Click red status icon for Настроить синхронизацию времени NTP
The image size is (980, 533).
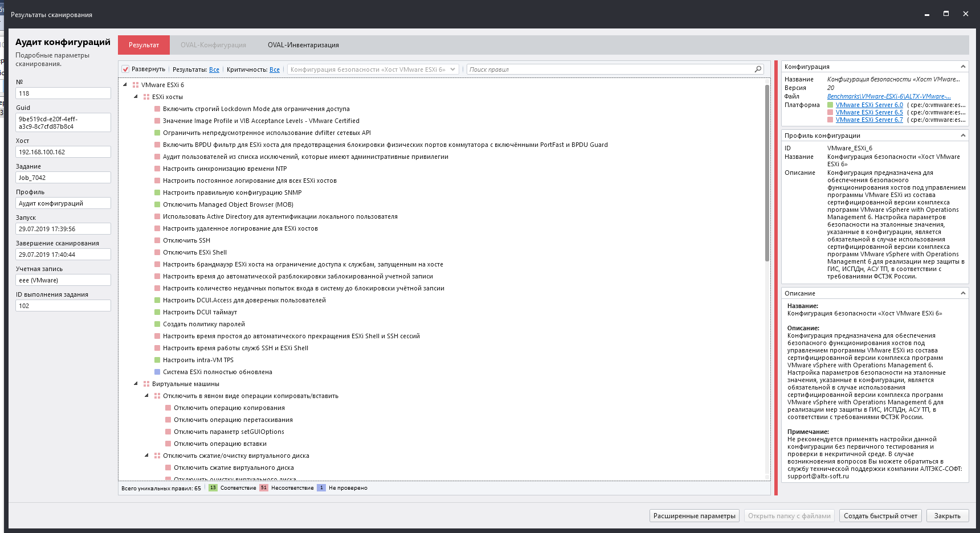pos(157,169)
